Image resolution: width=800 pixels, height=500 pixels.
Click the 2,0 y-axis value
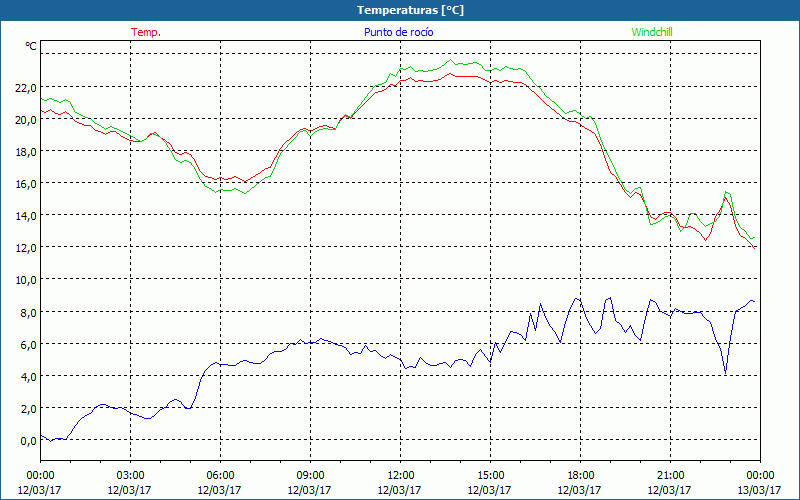click(x=31, y=409)
